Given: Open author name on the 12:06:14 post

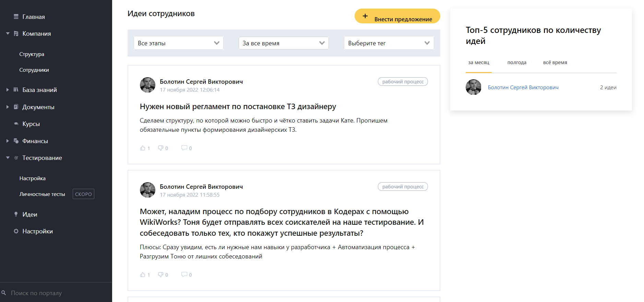Looking at the screenshot, I should 201,82.
